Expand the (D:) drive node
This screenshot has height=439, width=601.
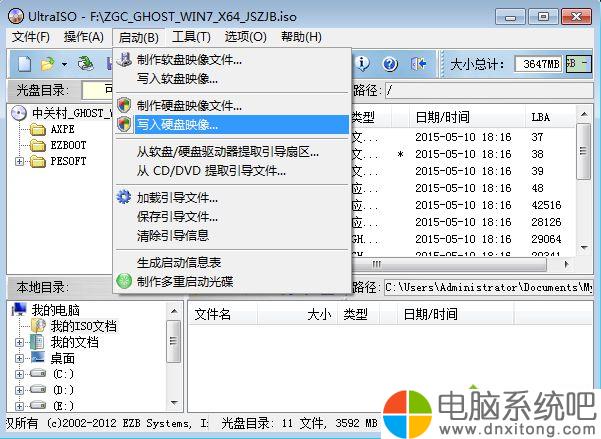19,390
